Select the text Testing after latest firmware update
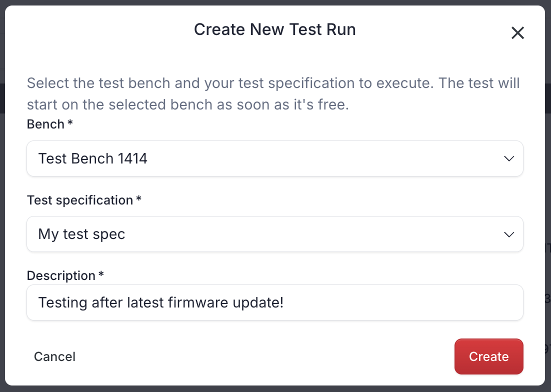The image size is (551, 392). coord(160,302)
